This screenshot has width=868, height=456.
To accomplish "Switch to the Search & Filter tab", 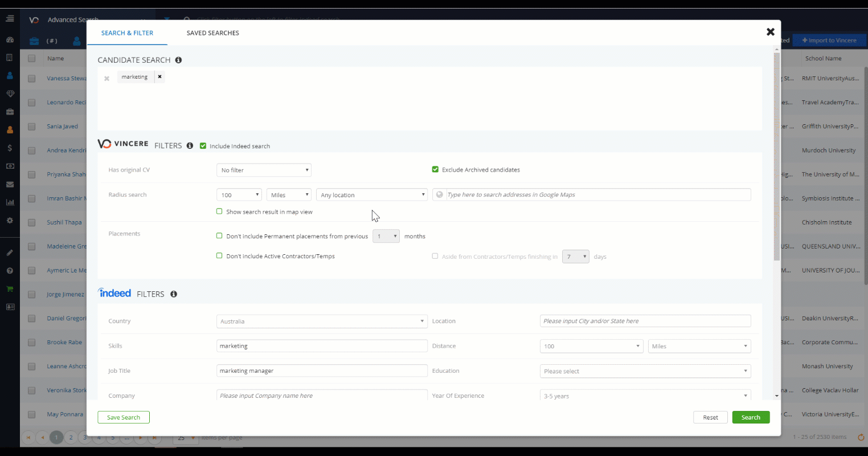I will [127, 33].
